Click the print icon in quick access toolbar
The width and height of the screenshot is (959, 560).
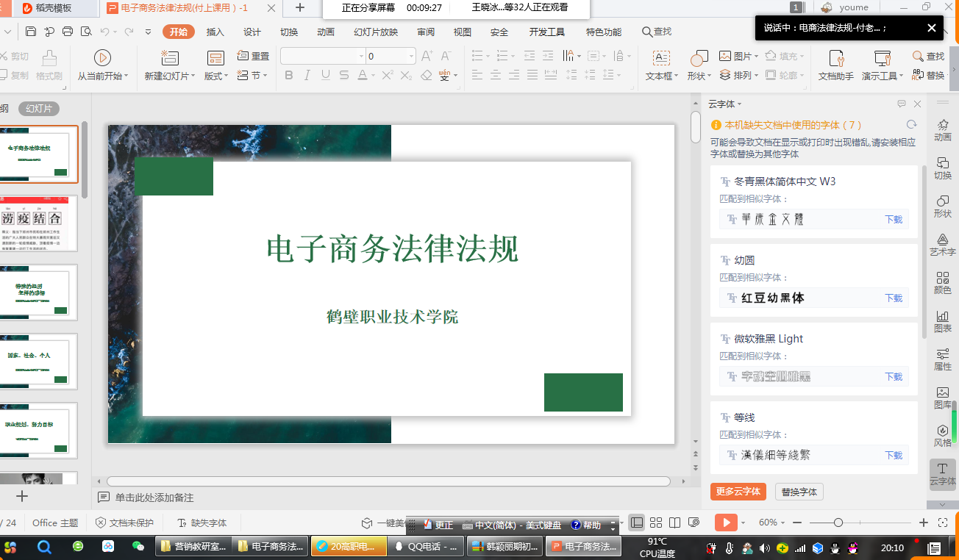click(x=68, y=32)
